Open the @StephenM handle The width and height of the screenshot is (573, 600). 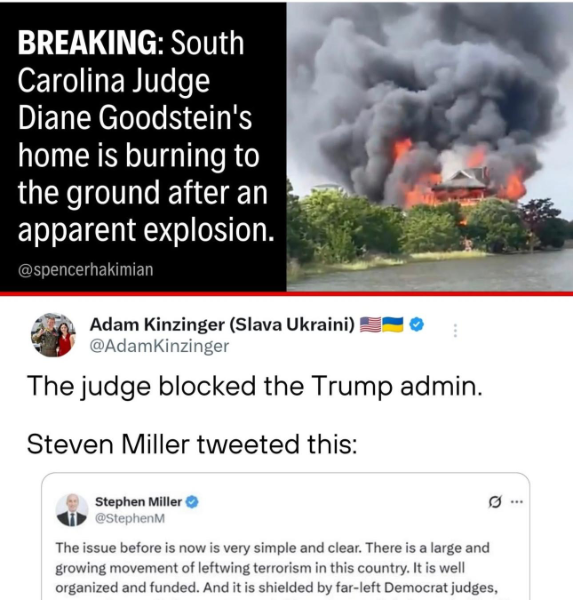pos(130,518)
